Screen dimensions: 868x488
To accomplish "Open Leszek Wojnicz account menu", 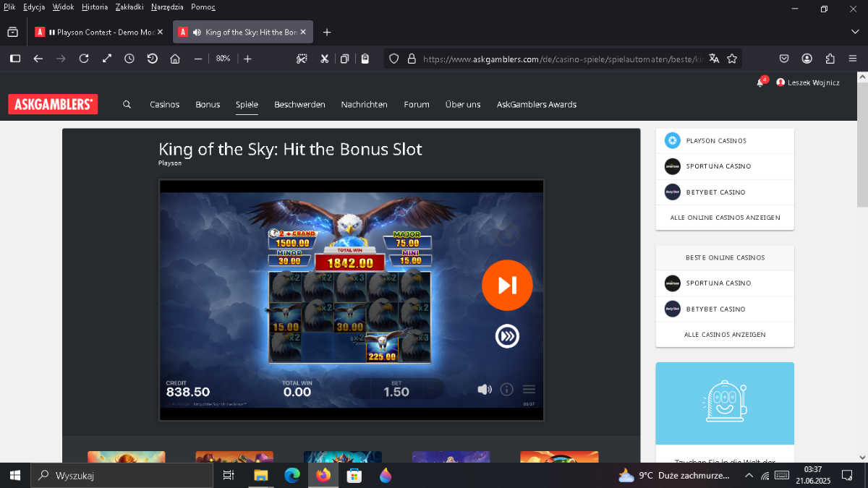I will pyautogui.click(x=808, y=82).
